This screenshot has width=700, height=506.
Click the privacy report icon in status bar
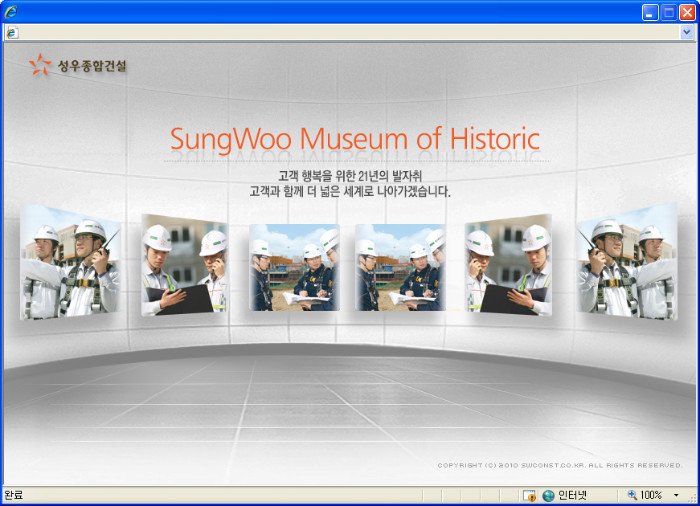pyautogui.click(x=529, y=495)
